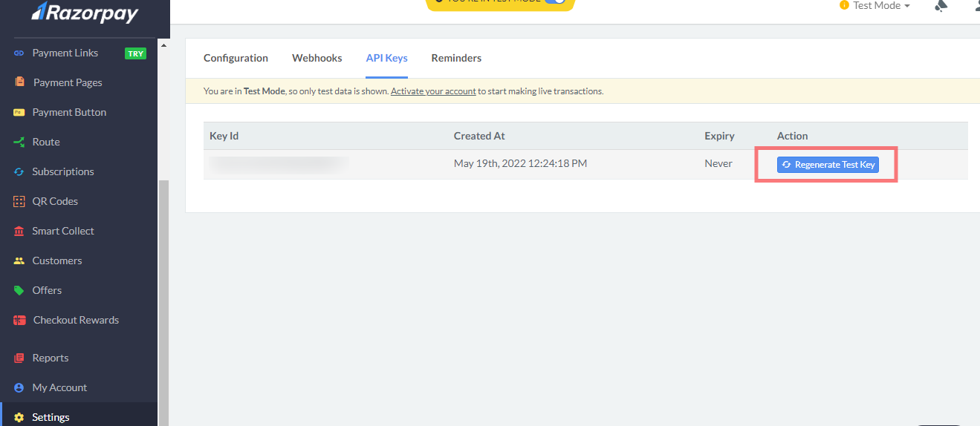Switch to the Webhooks tab
The width and height of the screenshot is (980, 426).
[x=317, y=58]
